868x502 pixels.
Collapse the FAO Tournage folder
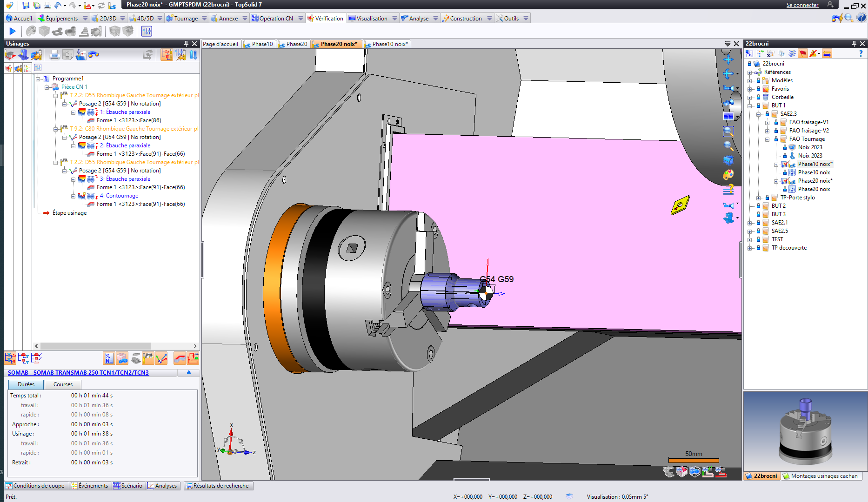click(768, 139)
